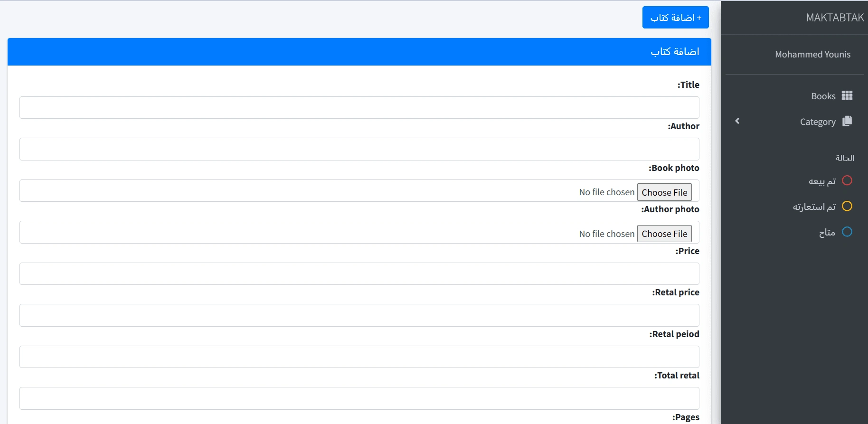The height and width of the screenshot is (424, 868).
Task: Click the :Total retal label
Action: (677, 376)
